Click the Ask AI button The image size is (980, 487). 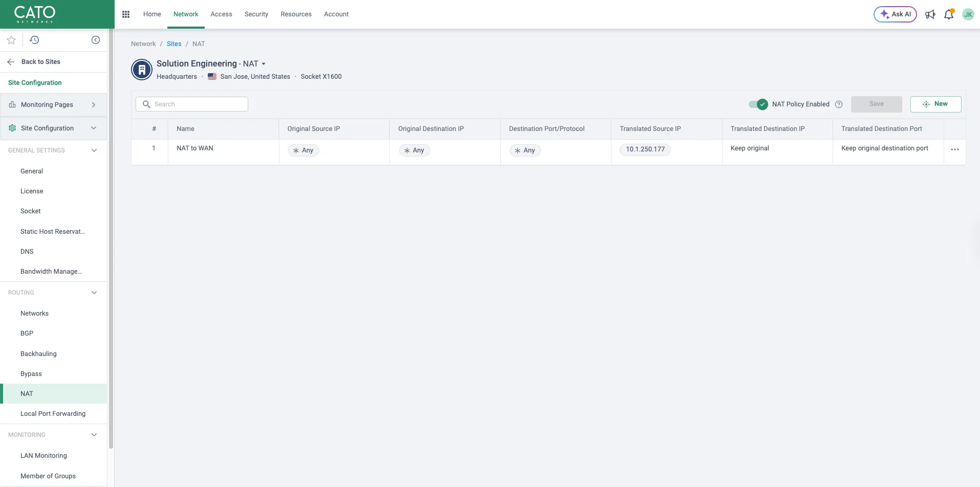895,14
